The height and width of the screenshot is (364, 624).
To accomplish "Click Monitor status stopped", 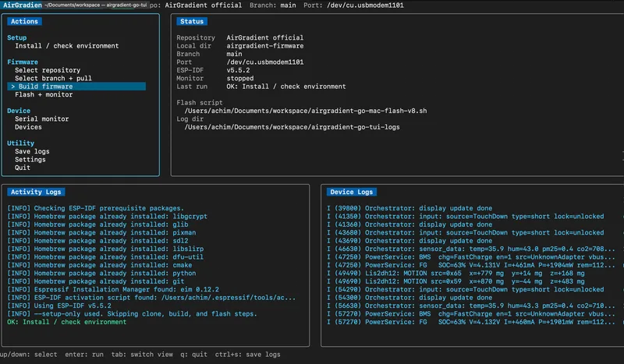I will coord(240,79).
